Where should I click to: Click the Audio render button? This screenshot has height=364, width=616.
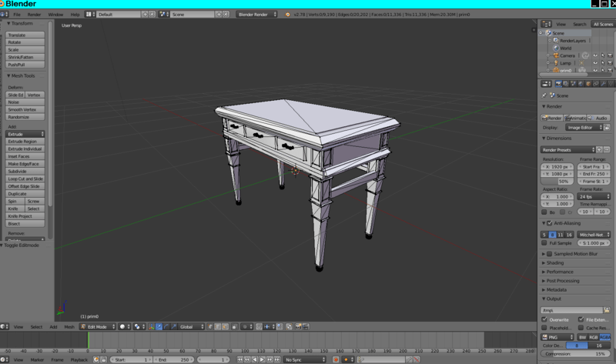(599, 118)
